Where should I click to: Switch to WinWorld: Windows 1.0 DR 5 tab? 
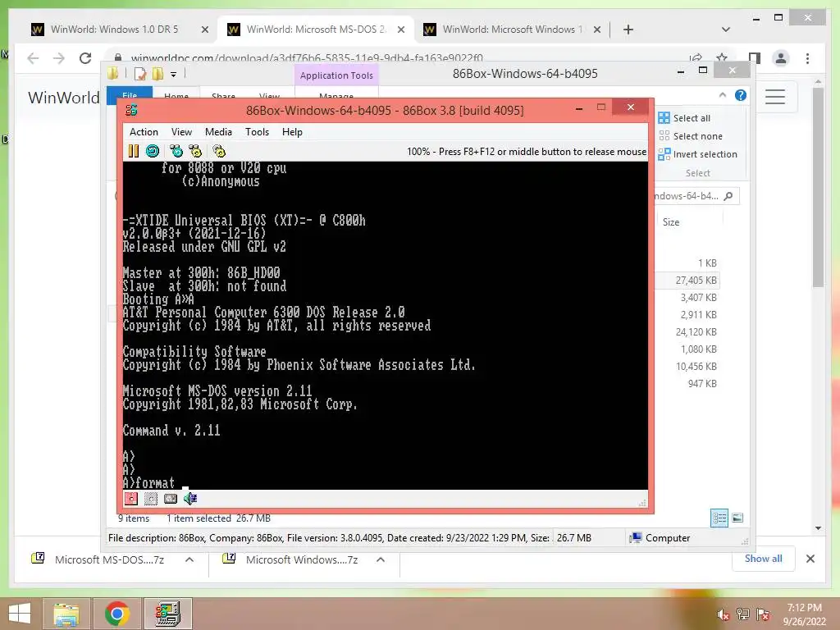click(x=113, y=30)
